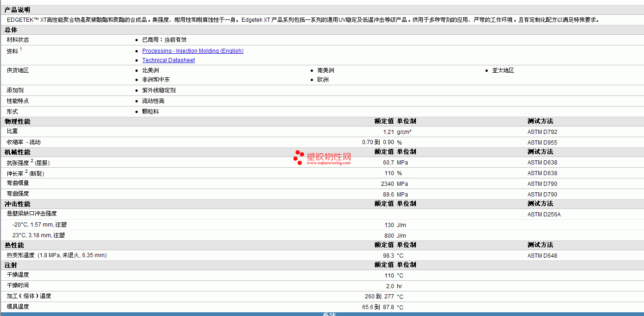Click the 物理性能 section header

(17, 121)
